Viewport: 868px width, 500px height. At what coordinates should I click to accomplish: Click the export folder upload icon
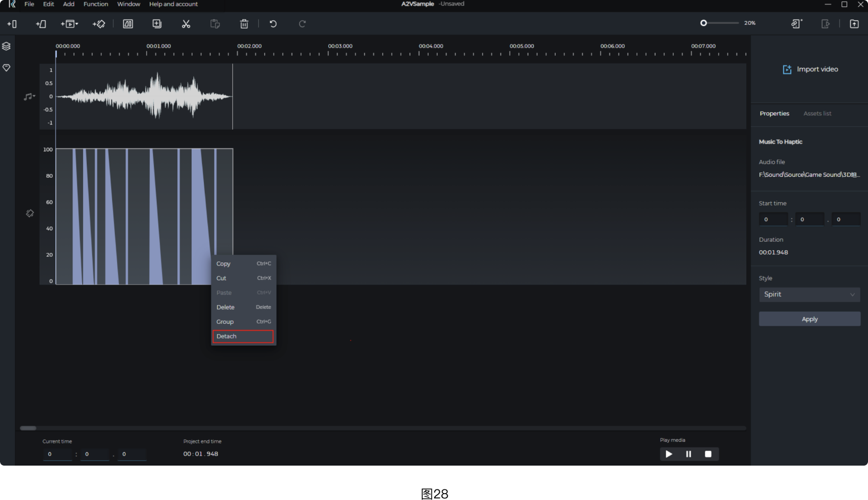point(854,24)
